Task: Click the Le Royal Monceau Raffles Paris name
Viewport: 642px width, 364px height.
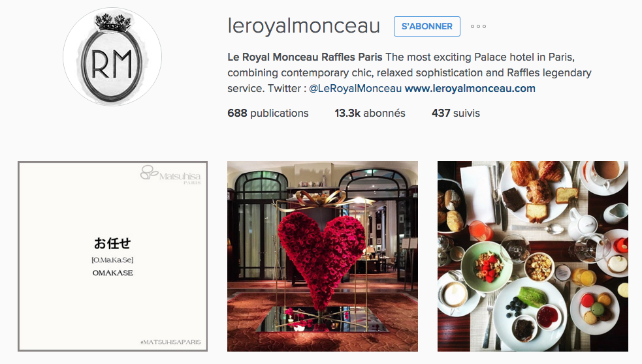Action: [x=305, y=57]
